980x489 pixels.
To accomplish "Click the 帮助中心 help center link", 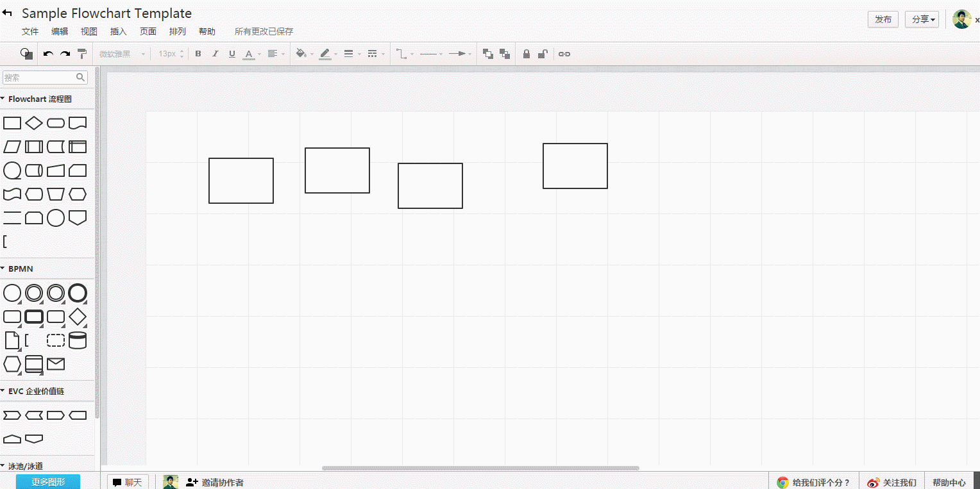I will click(949, 483).
